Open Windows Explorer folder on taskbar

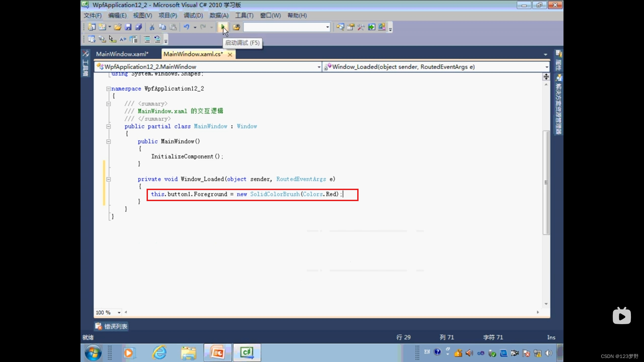point(189,353)
